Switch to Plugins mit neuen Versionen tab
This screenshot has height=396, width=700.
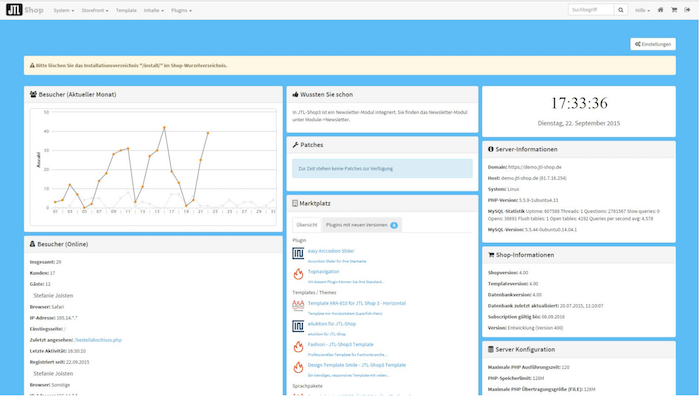(x=362, y=225)
